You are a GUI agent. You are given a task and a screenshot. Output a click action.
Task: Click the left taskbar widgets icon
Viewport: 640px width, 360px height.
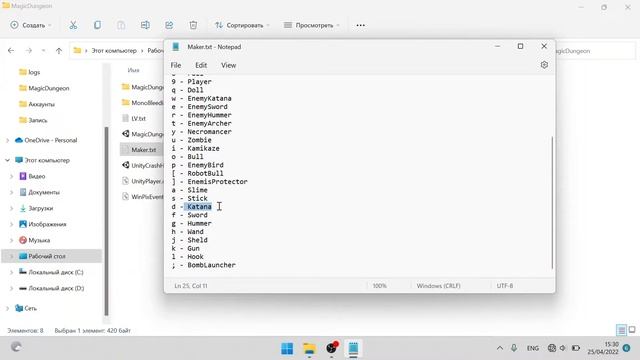(16, 347)
